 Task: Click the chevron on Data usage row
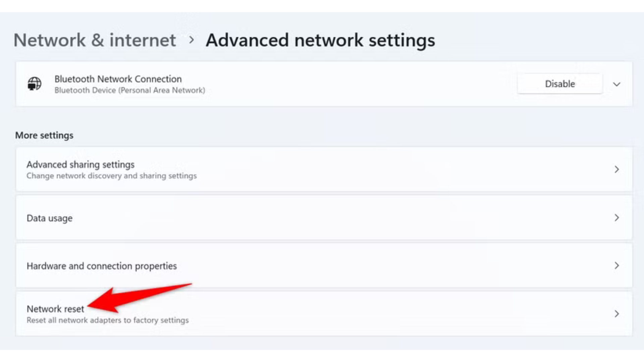pyautogui.click(x=616, y=218)
